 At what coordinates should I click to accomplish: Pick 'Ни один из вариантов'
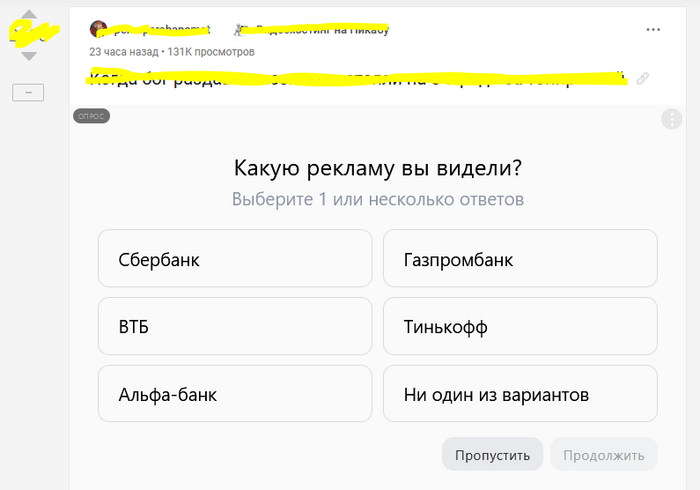[520, 394]
